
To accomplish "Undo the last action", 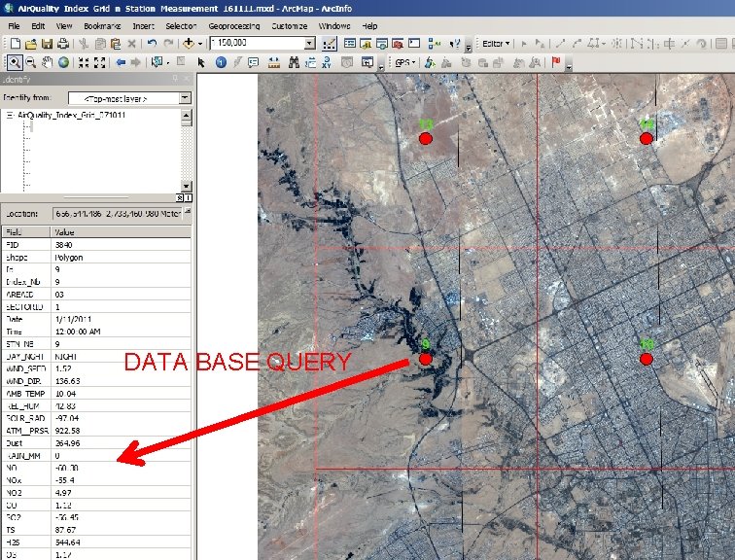I will [152, 44].
